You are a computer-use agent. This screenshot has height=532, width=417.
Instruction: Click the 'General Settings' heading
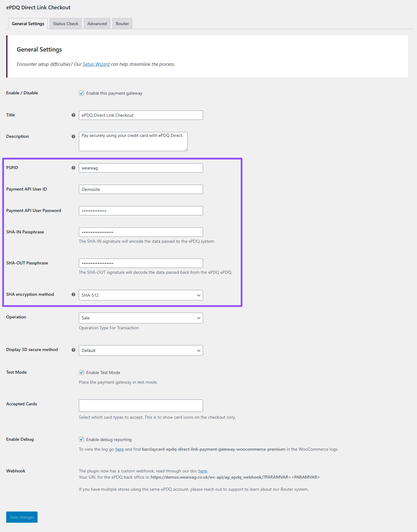[x=39, y=49]
